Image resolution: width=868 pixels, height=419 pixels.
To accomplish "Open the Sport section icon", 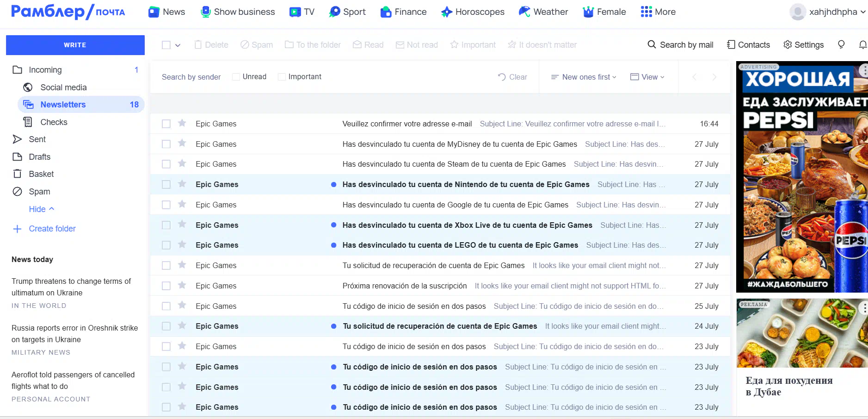I will [334, 12].
